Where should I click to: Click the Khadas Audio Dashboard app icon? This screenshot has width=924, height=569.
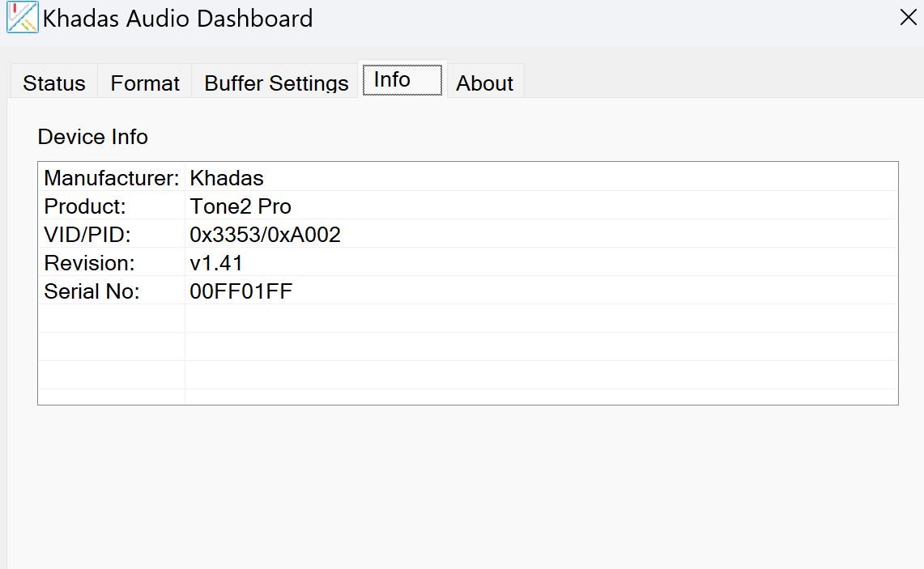coord(23,18)
